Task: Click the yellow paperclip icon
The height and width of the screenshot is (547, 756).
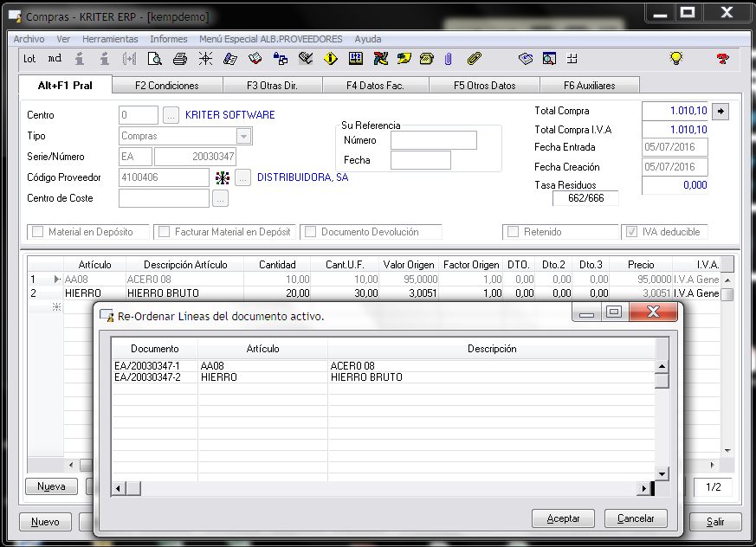Action: pyautogui.click(x=475, y=59)
